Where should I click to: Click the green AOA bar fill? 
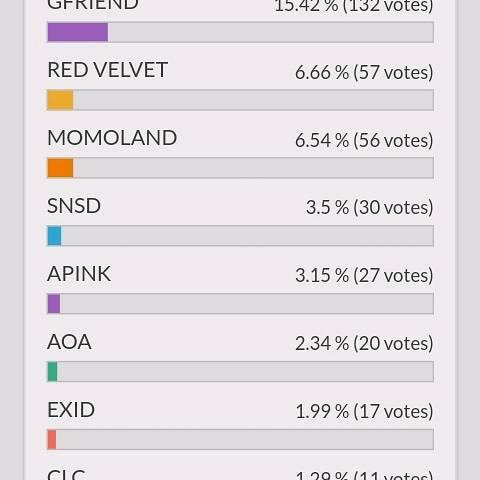point(52,372)
